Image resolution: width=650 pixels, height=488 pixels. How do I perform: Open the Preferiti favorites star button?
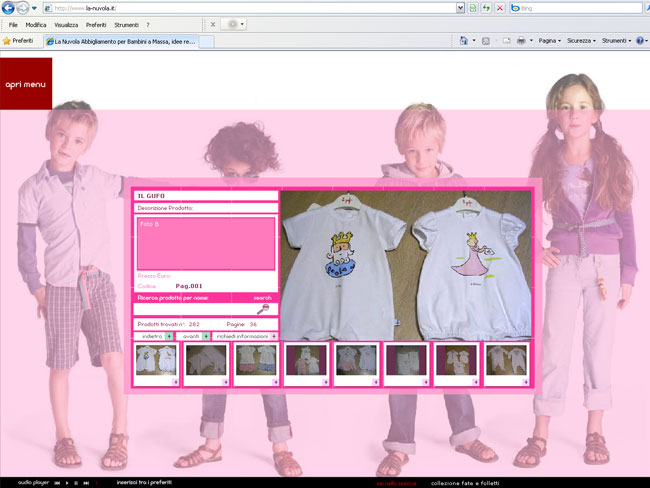click(x=18, y=41)
